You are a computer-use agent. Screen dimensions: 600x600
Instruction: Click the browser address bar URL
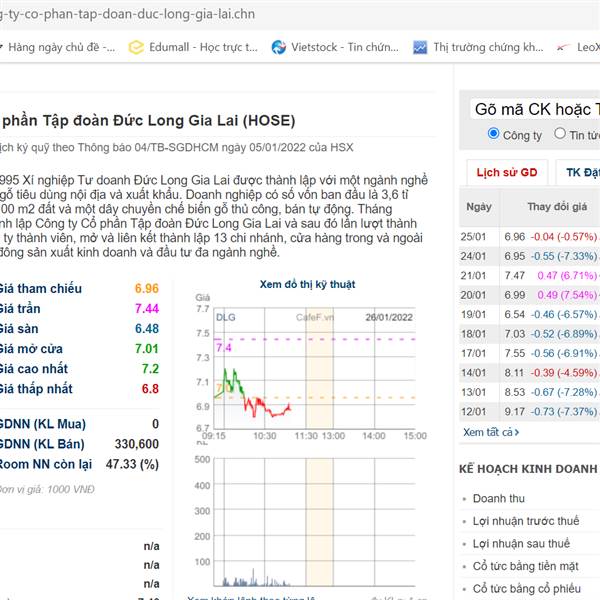[127, 14]
